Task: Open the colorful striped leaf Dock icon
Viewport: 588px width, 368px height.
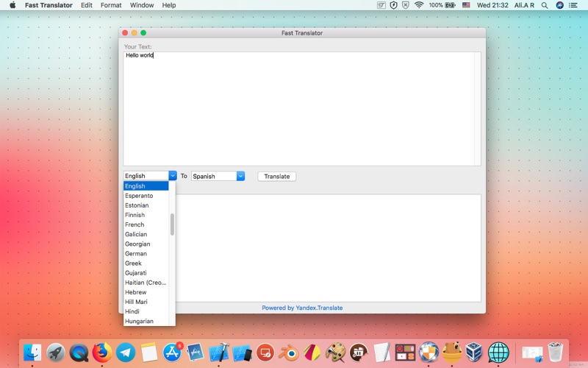Action: pos(312,353)
